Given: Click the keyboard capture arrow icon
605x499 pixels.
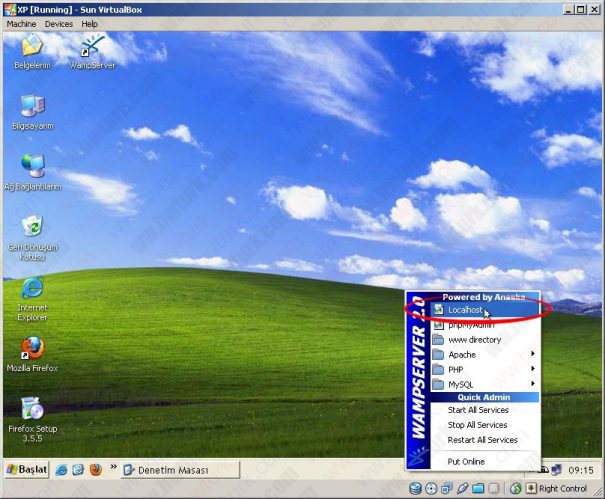Looking at the screenshot, I should [x=531, y=489].
